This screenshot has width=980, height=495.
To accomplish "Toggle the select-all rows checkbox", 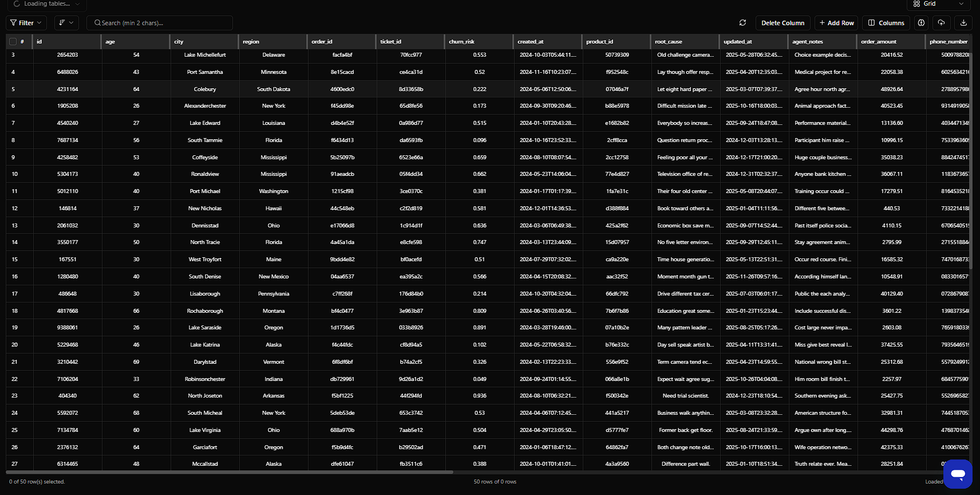I will pos(13,42).
